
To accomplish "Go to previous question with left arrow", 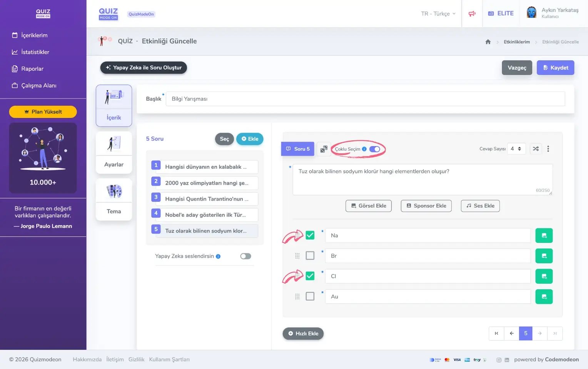I will pyautogui.click(x=511, y=334).
